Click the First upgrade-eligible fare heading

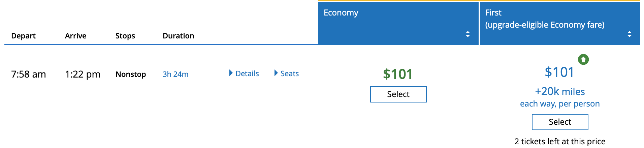pyautogui.click(x=545, y=19)
